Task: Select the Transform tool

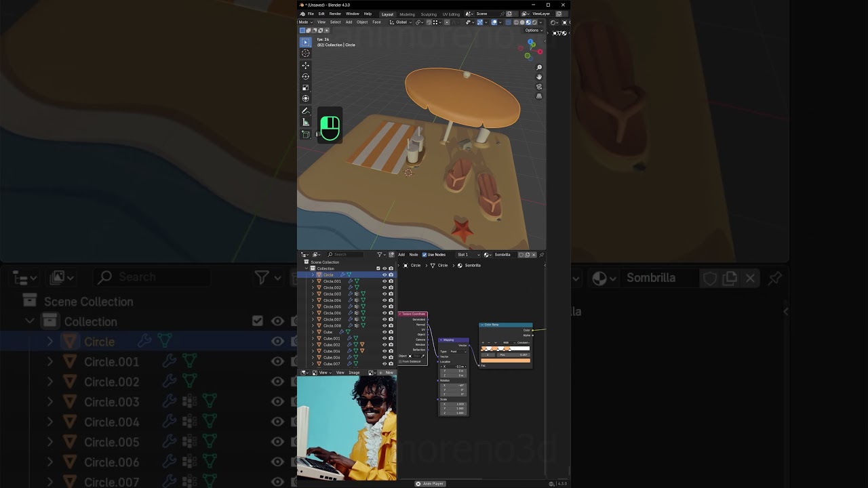Action: click(x=305, y=99)
